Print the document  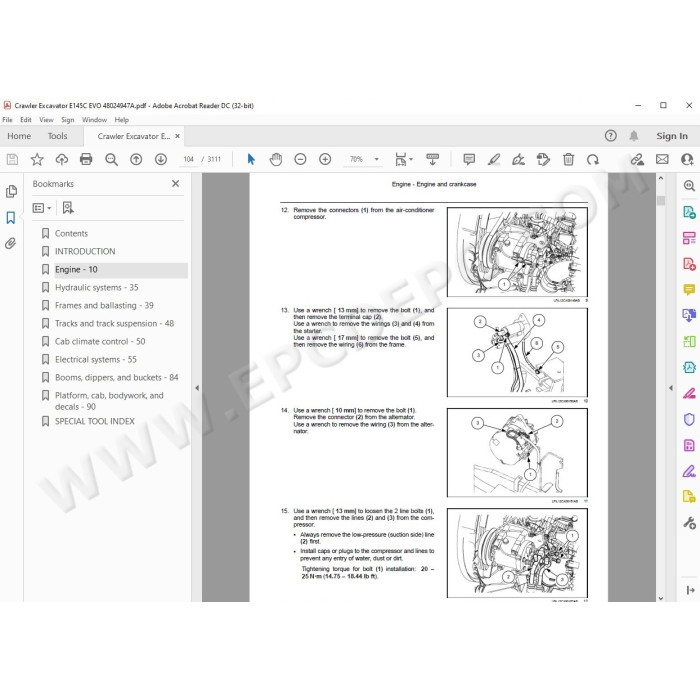click(x=86, y=159)
